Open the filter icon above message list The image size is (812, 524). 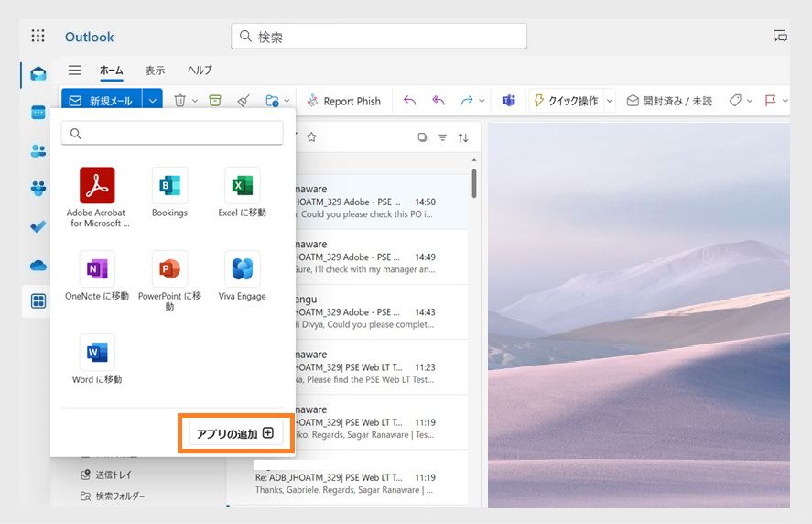tap(443, 137)
